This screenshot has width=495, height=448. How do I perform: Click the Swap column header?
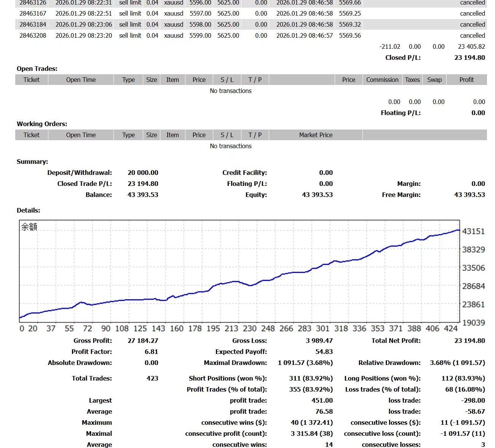point(434,80)
